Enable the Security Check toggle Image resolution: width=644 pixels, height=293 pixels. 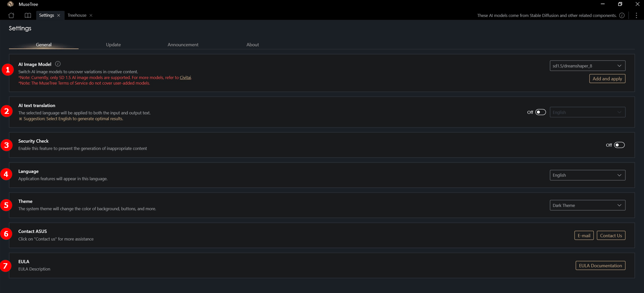tap(619, 145)
